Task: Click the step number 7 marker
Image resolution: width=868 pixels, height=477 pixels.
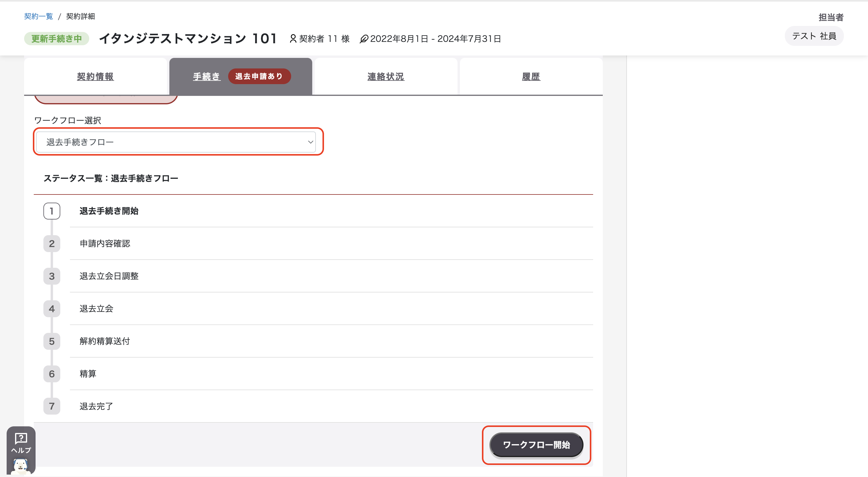Action: pyautogui.click(x=52, y=406)
